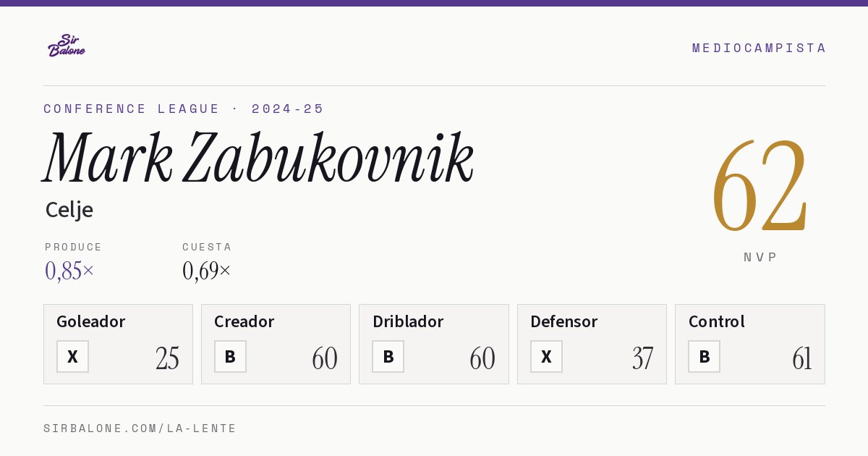Click the large 62 rating number
This screenshot has height=456, width=868.
coord(759,186)
